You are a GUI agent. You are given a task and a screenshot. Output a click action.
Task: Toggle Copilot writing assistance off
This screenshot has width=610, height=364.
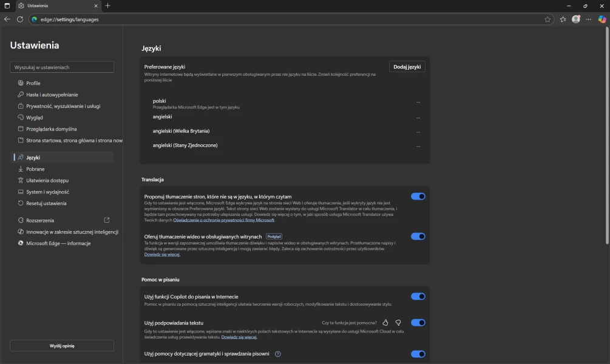point(418,297)
